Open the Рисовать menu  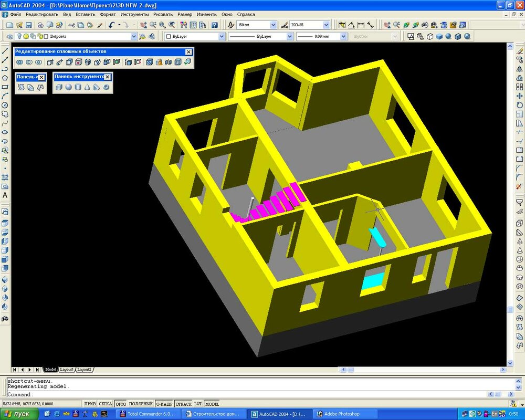click(x=163, y=15)
